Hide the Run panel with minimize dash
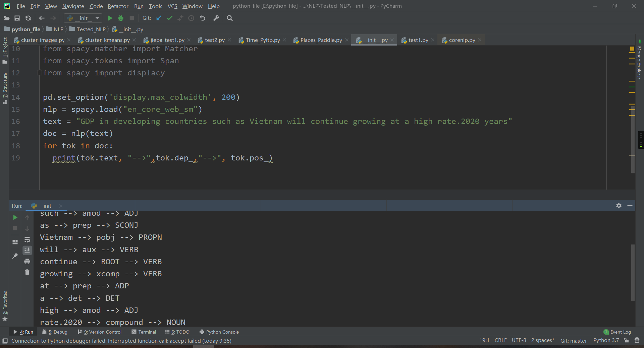 pos(630,206)
